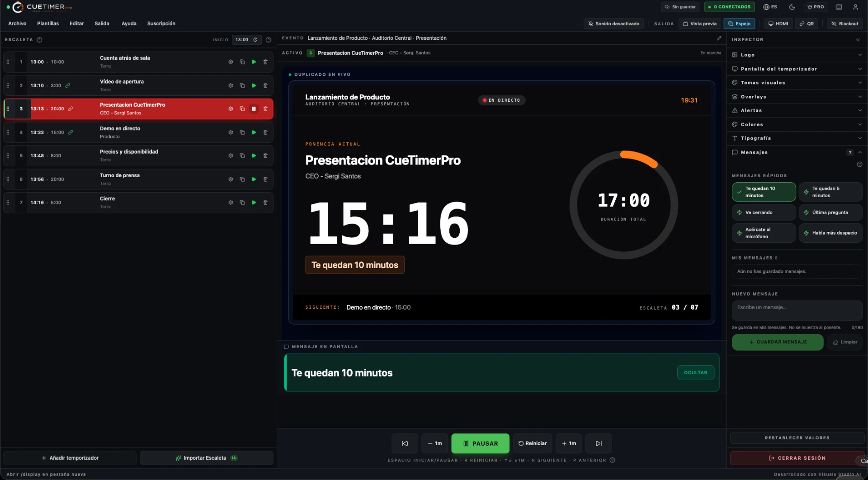This screenshot has width=868, height=480.
Task: Open the Archivo menu
Action: point(17,24)
